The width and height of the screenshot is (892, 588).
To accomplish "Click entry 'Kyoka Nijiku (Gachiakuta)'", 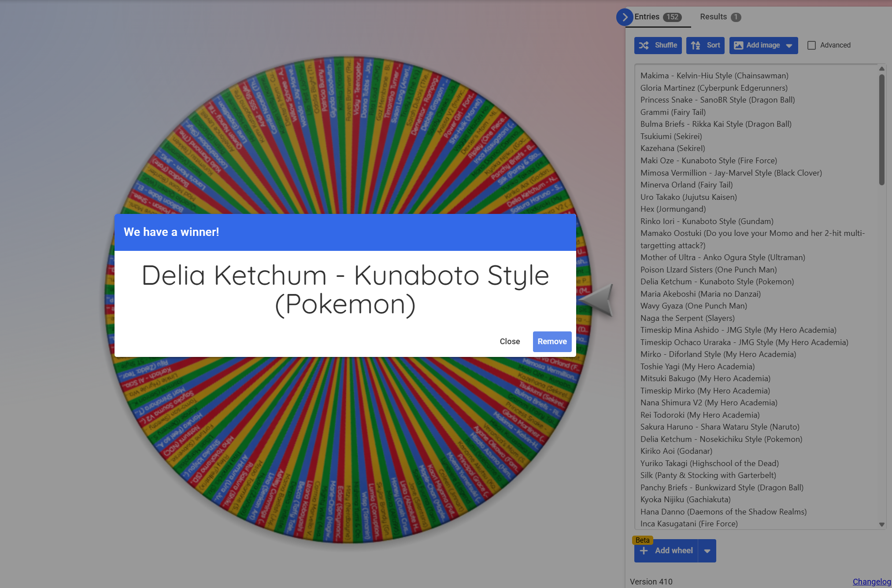I will coord(685,500).
